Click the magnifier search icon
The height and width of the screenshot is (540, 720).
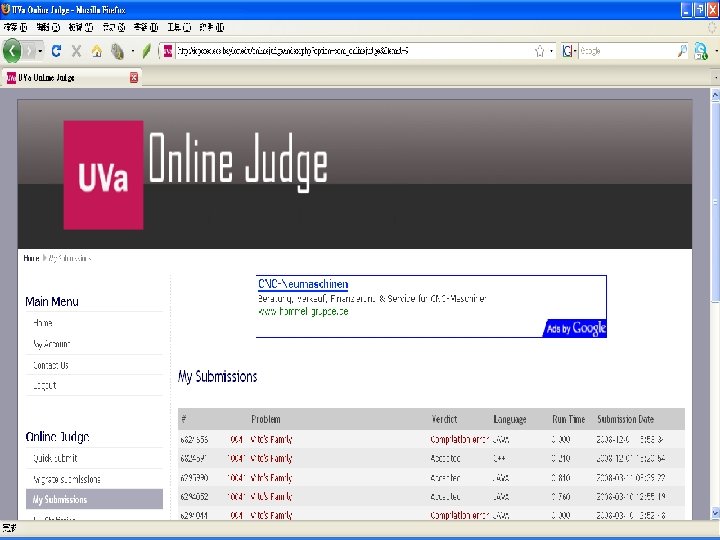[682, 51]
